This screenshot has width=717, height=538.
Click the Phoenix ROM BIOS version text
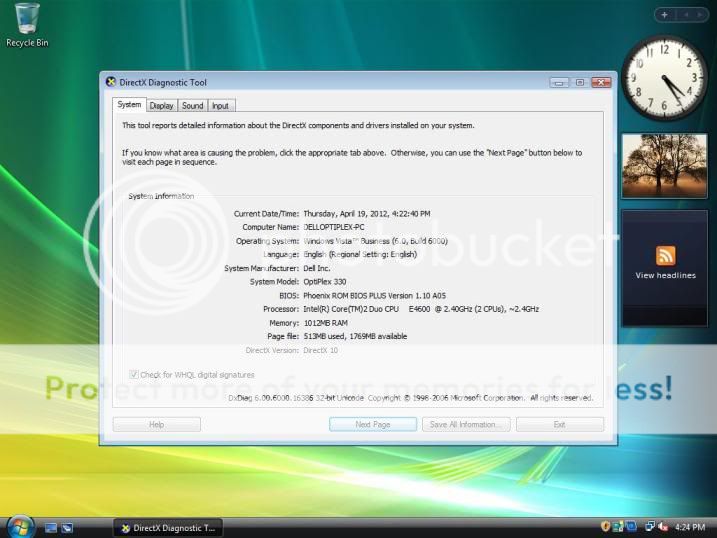375,296
